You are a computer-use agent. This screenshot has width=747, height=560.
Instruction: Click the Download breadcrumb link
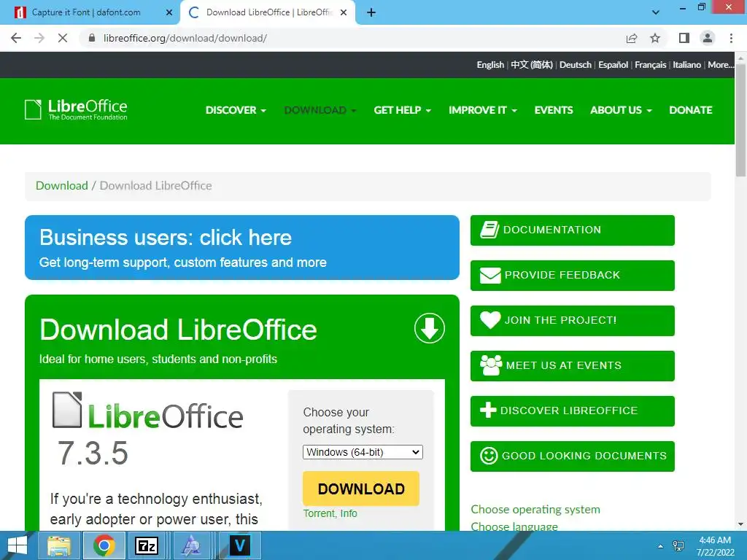62,186
